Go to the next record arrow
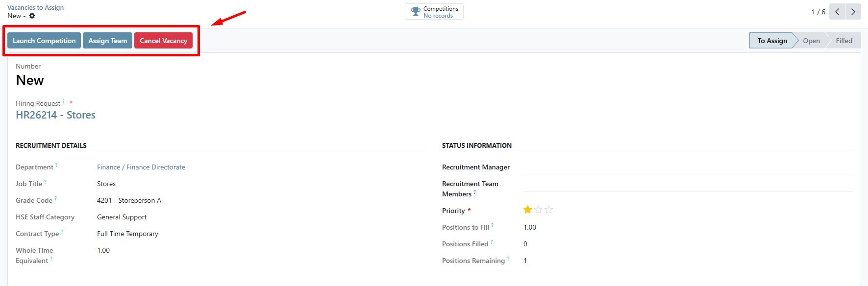Screen dimensions: 868x286 (x=853, y=12)
